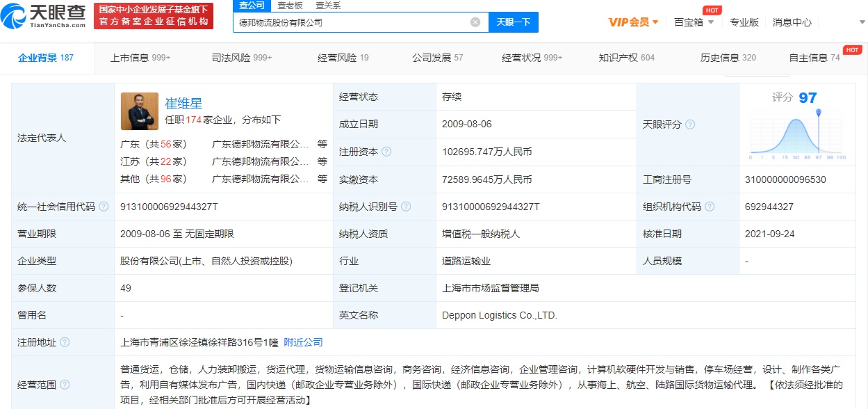Click the paid-in capital value 72589.9645万人民币
This screenshot has width=868, height=409.
[487, 179]
